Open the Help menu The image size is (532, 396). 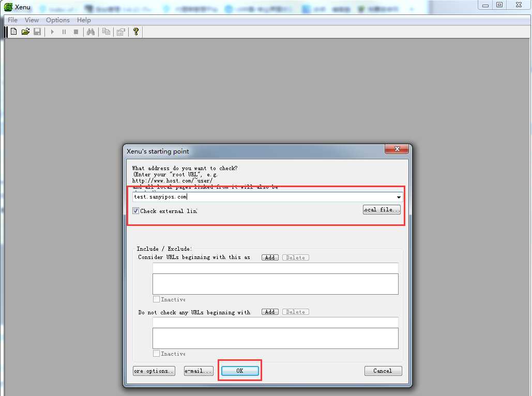tap(84, 20)
